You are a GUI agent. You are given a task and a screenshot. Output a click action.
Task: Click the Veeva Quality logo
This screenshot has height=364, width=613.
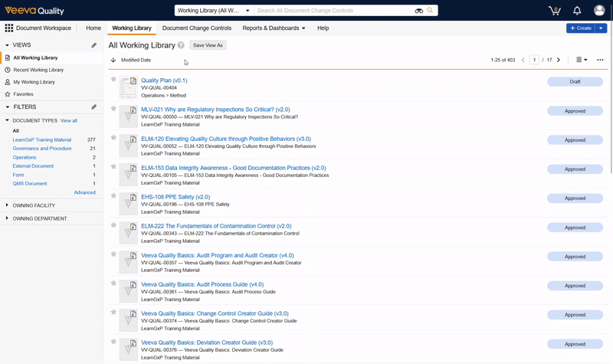(34, 11)
